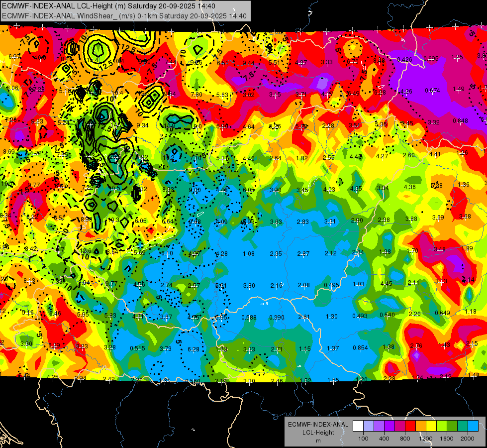This screenshot has width=487, height=448.
Task: Click ECMWF-INDEX-ANAL title in the legend box
Action: (318, 425)
